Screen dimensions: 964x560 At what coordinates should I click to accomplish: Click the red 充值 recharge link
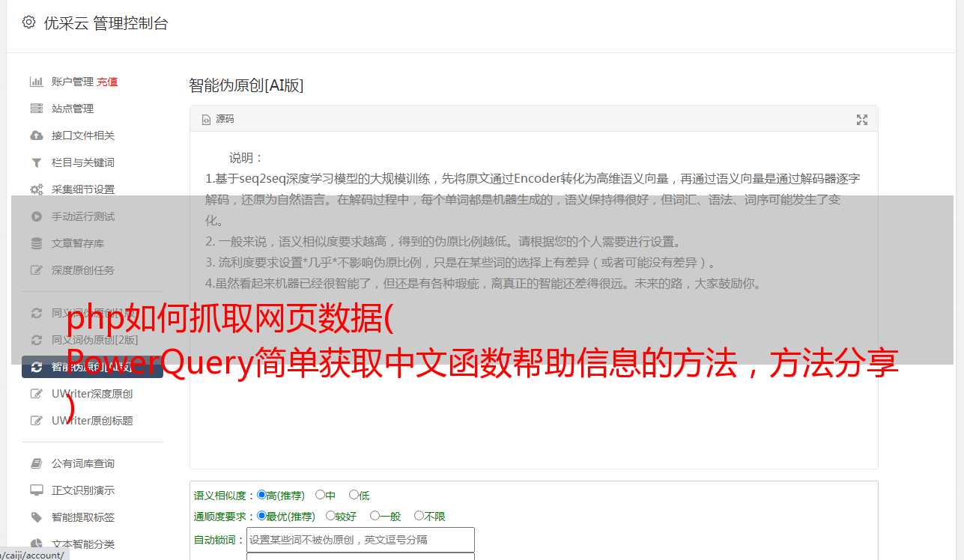[x=107, y=82]
